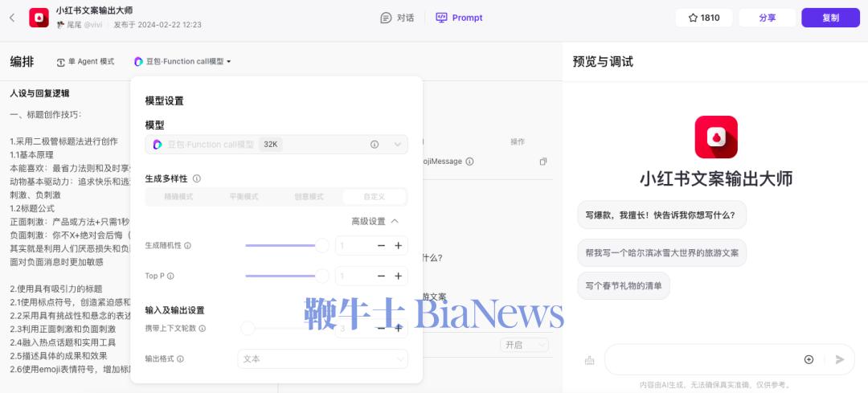Click the 豆包 logo in model selector
The width and height of the screenshot is (868, 393).
click(x=138, y=61)
